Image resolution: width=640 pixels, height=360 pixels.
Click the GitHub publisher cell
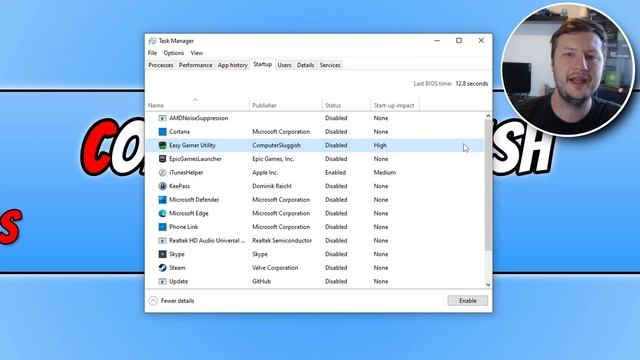point(262,281)
